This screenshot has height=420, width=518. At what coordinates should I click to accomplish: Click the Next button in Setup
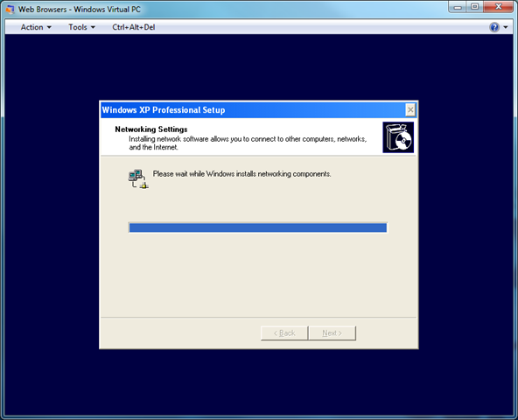pyautogui.click(x=332, y=333)
